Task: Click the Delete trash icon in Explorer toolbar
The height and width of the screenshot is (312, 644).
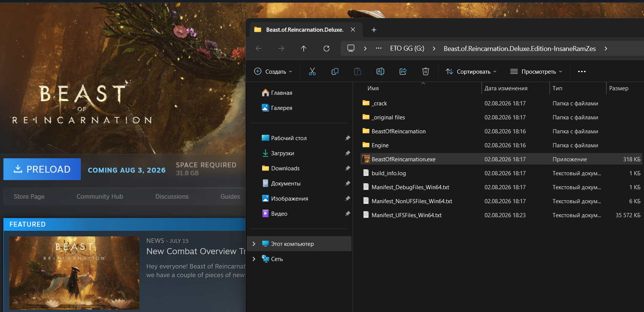Action: [x=426, y=71]
